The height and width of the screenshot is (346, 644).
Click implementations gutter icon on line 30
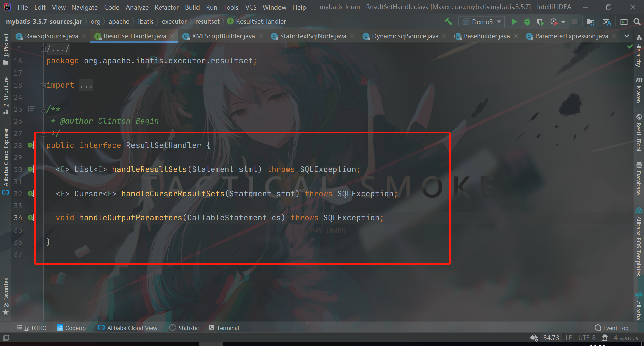(x=31, y=169)
